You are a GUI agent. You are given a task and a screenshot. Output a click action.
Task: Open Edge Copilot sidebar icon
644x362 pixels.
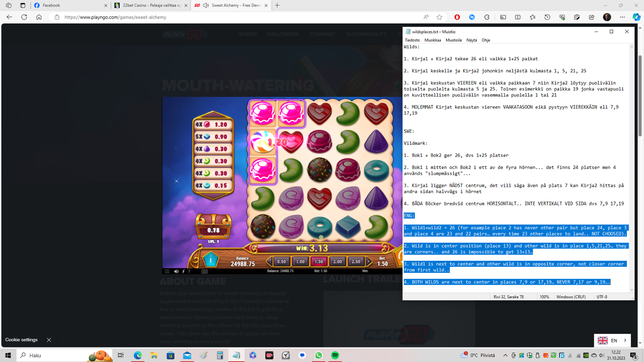(636, 17)
